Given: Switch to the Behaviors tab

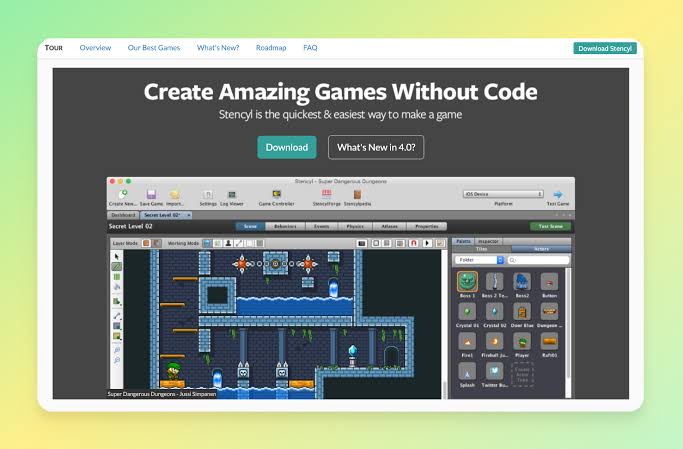Looking at the screenshot, I should click(285, 226).
